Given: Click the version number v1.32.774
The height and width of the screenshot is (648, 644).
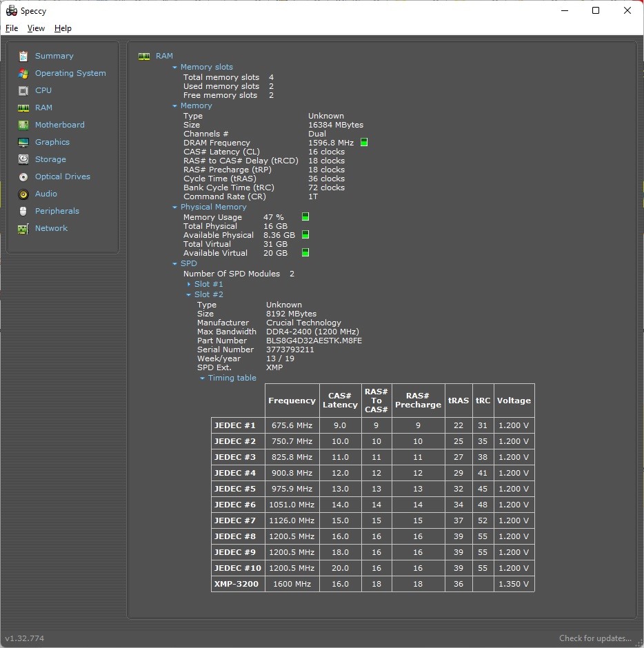Looking at the screenshot, I should (25, 638).
